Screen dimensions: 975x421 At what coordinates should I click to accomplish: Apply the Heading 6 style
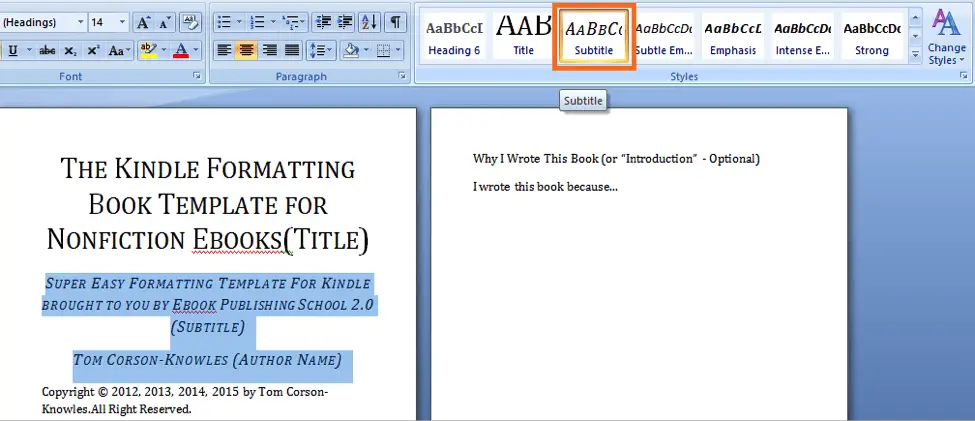[x=455, y=37]
